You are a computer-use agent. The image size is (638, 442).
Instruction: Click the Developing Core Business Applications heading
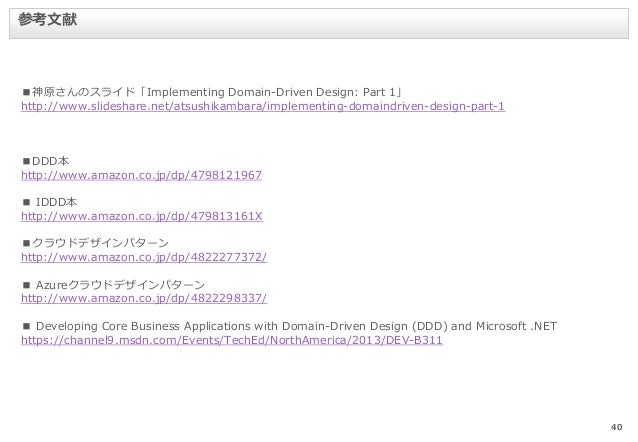pos(290,326)
